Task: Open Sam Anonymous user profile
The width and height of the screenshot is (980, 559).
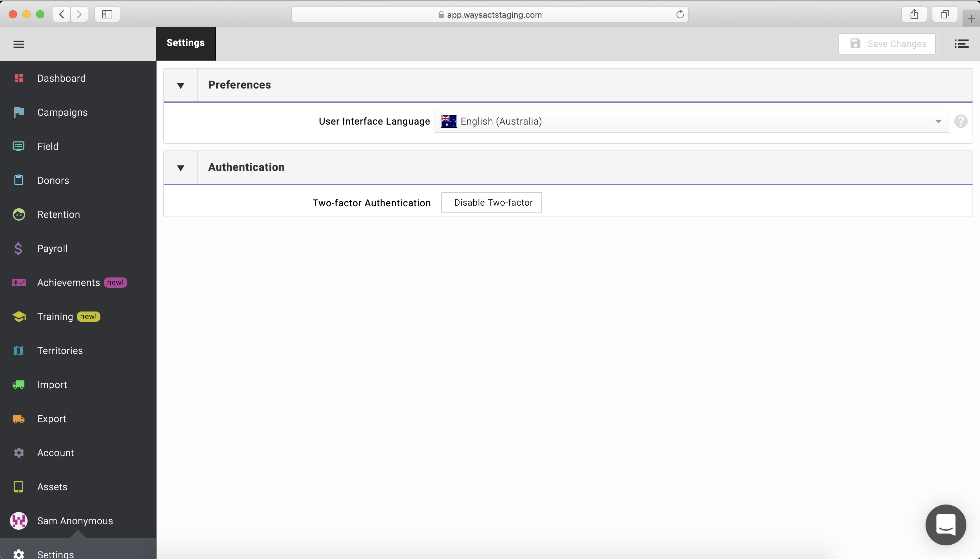Action: coord(75,521)
